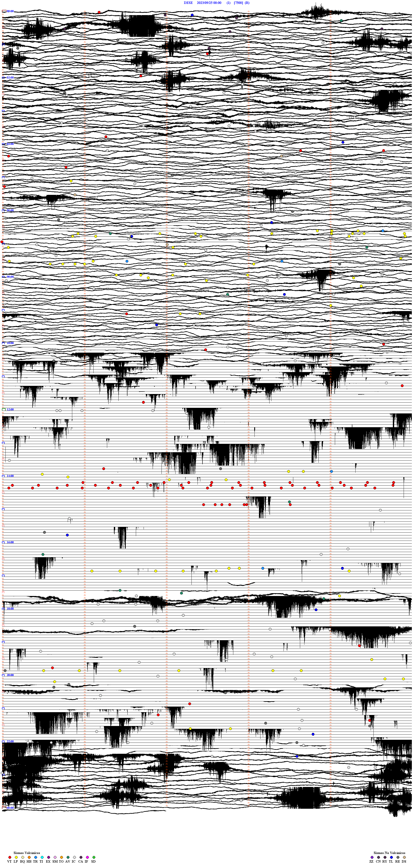The height and width of the screenshot is (868, 414).
Task: Select the gray RE legend marker
Action: (x=398, y=857)
